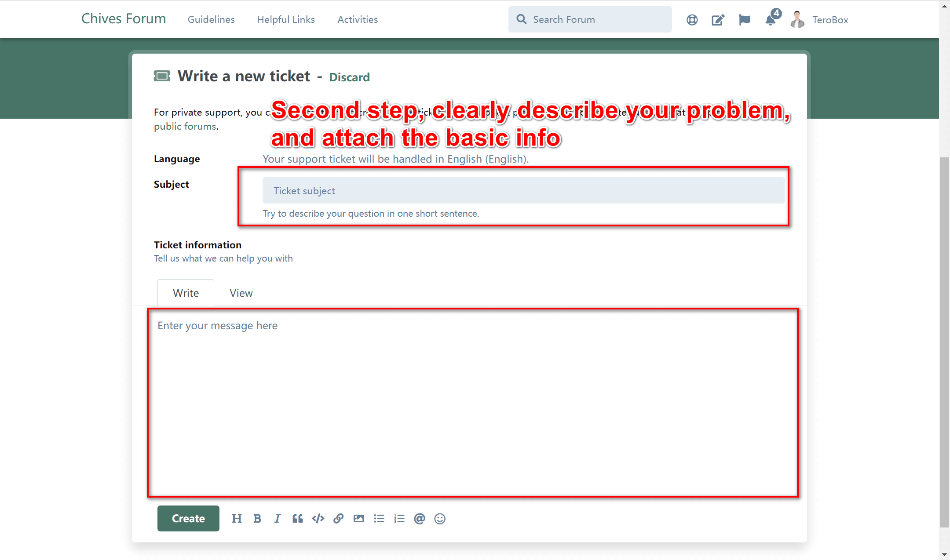
Task: Open Guidelines menu item
Action: pos(211,19)
